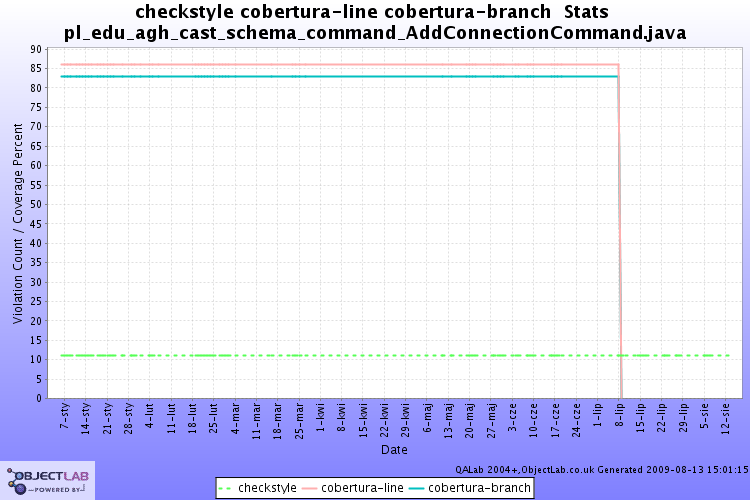Click the 85 value on the y-axis
Screen dimensions: 750x500
tap(36, 68)
